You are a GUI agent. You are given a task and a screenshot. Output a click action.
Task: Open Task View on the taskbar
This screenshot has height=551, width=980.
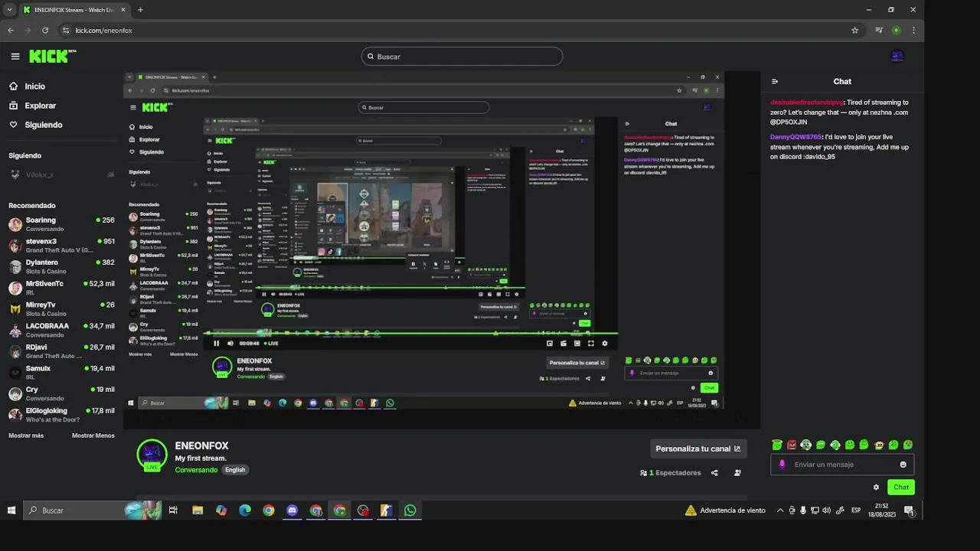173,510
